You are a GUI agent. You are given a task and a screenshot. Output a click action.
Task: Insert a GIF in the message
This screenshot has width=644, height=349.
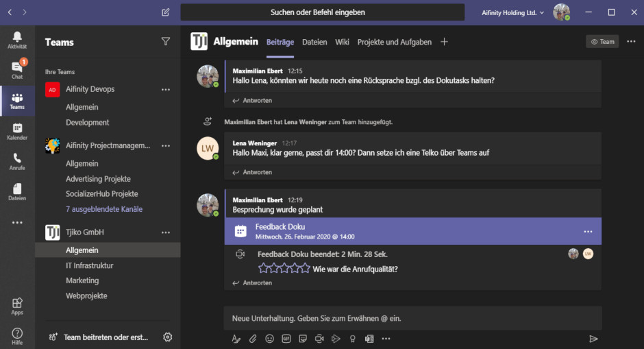(x=286, y=339)
